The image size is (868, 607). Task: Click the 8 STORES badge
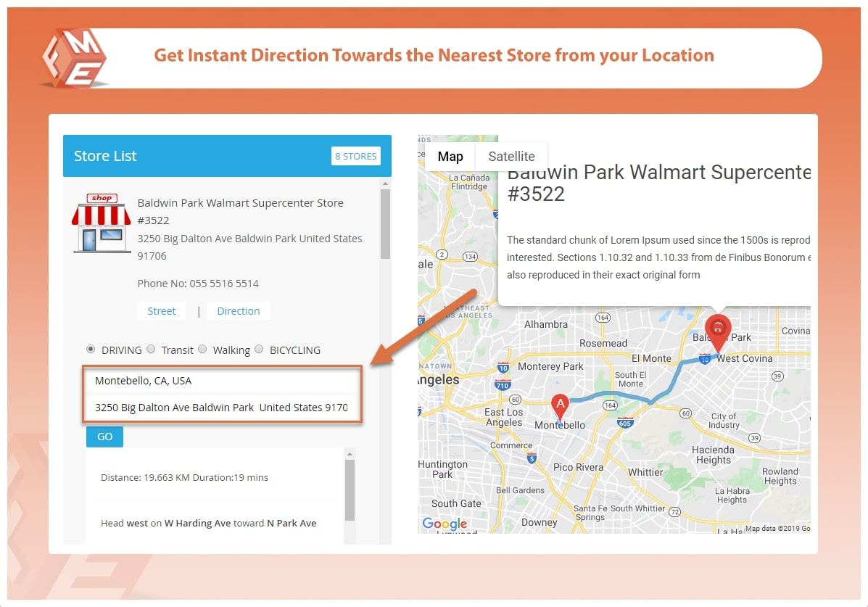(355, 156)
